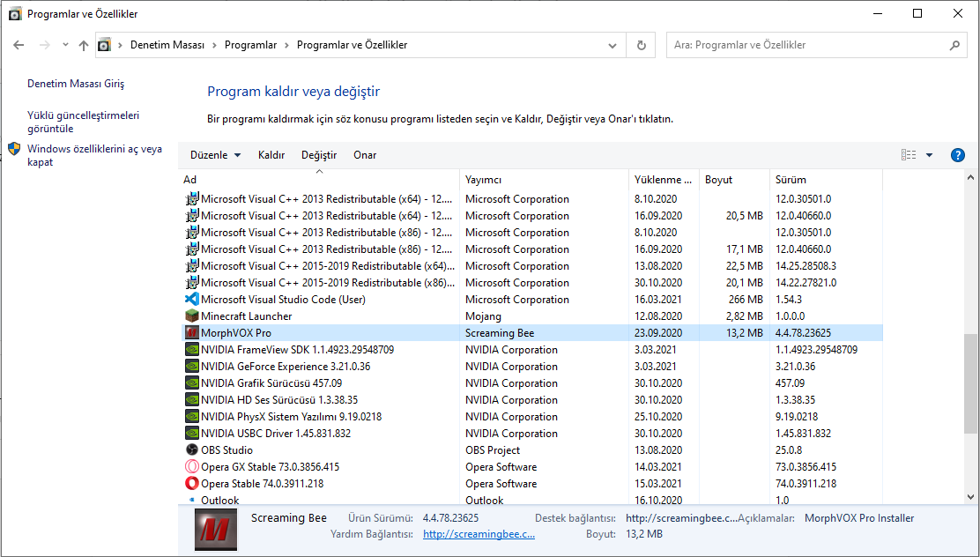Image resolution: width=980 pixels, height=557 pixels.
Task: Click the Visual C++ 2015-2019 x86 icon
Action: 192,283
